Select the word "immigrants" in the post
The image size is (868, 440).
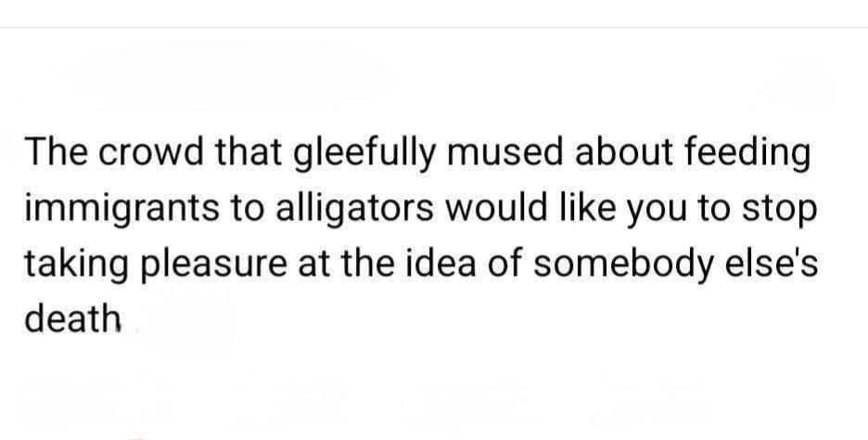click(x=121, y=210)
